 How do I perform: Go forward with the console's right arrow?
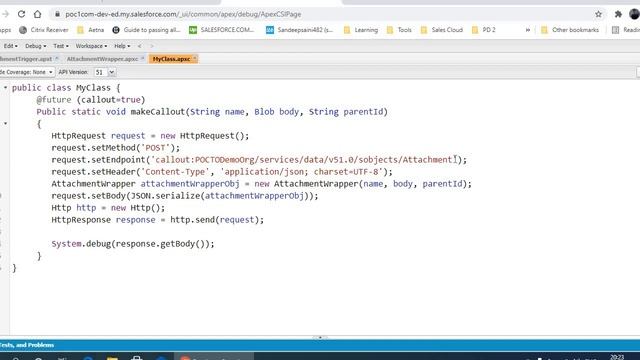point(152,46)
